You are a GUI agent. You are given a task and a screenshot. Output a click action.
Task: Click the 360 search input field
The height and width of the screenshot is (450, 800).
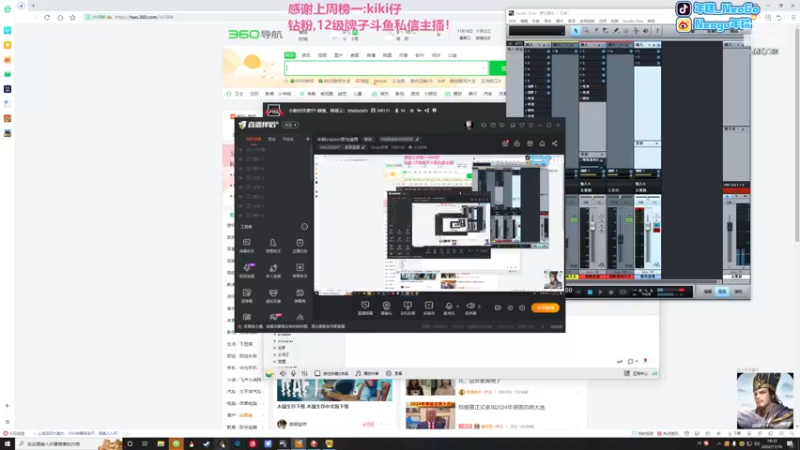click(x=386, y=68)
